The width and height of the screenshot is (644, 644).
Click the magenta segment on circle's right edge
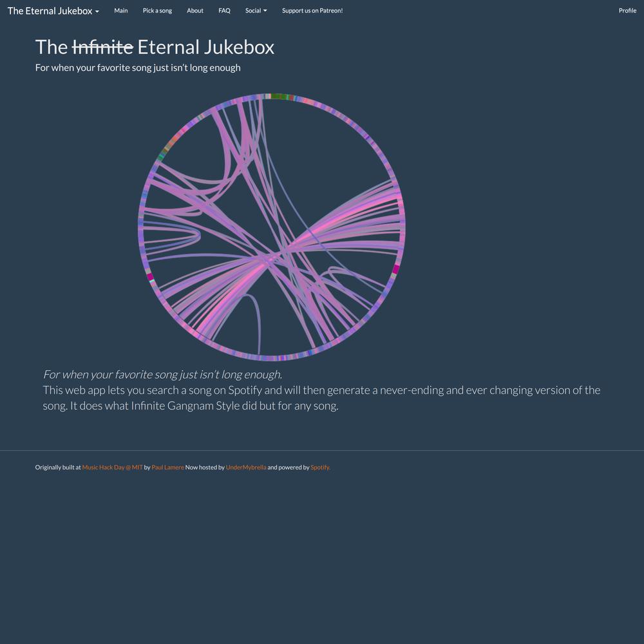pyautogui.click(x=396, y=269)
